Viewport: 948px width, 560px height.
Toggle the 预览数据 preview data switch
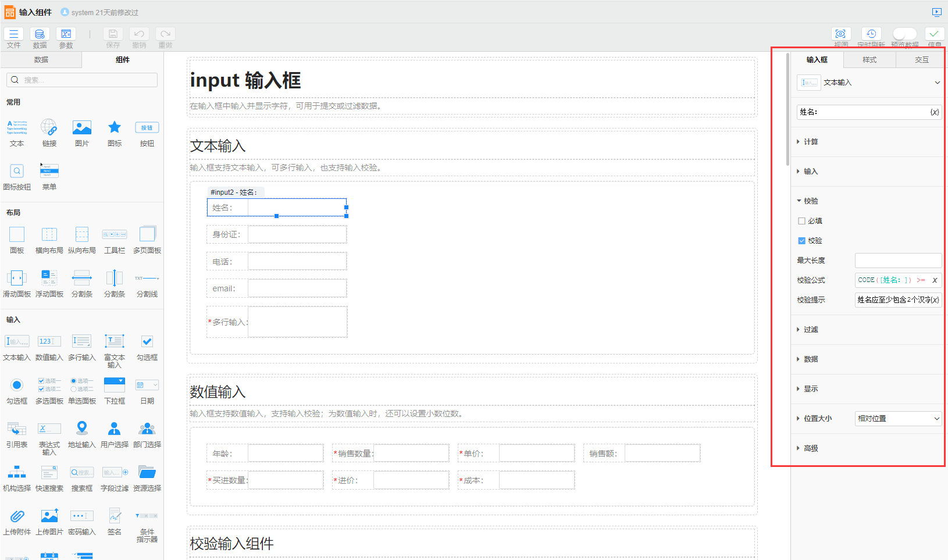[904, 34]
